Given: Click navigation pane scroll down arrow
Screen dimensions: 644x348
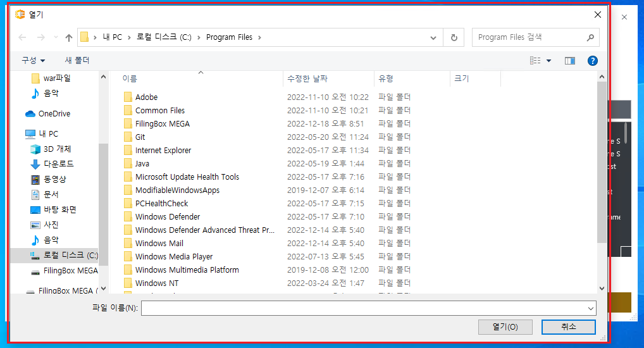Looking at the screenshot, I should pyautogui.click(x=103, y=289).
